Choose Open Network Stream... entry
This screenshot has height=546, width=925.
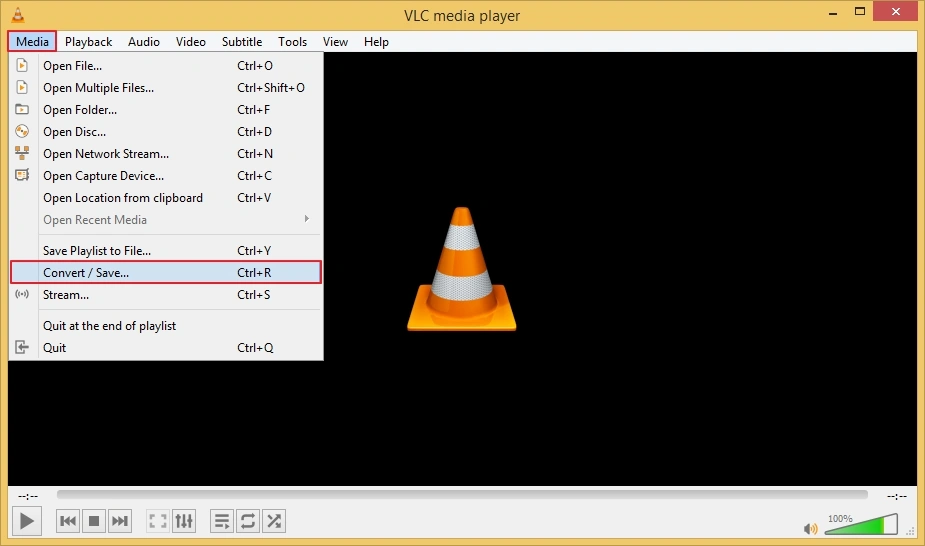[x=166, y=154]
